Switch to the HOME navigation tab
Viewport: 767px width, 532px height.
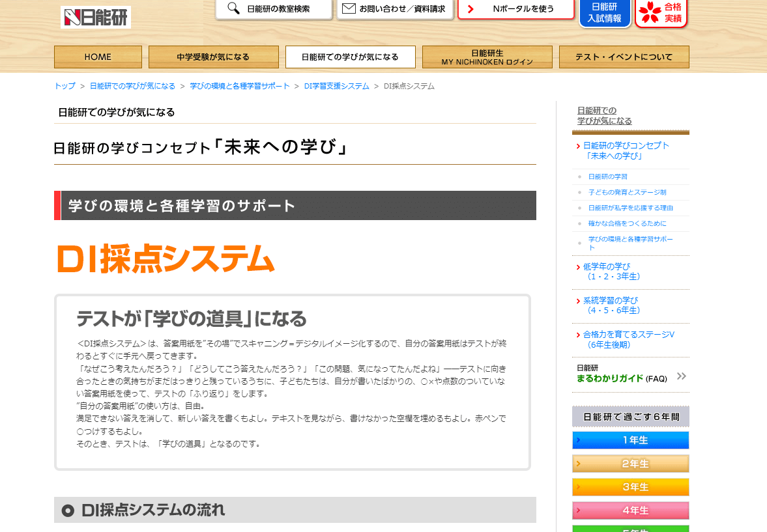click(97, 57)
